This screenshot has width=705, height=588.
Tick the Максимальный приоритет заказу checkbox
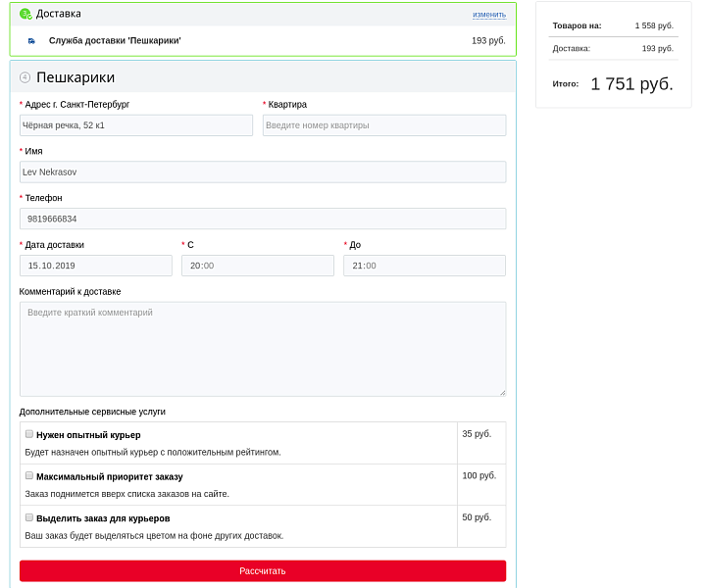29,476
